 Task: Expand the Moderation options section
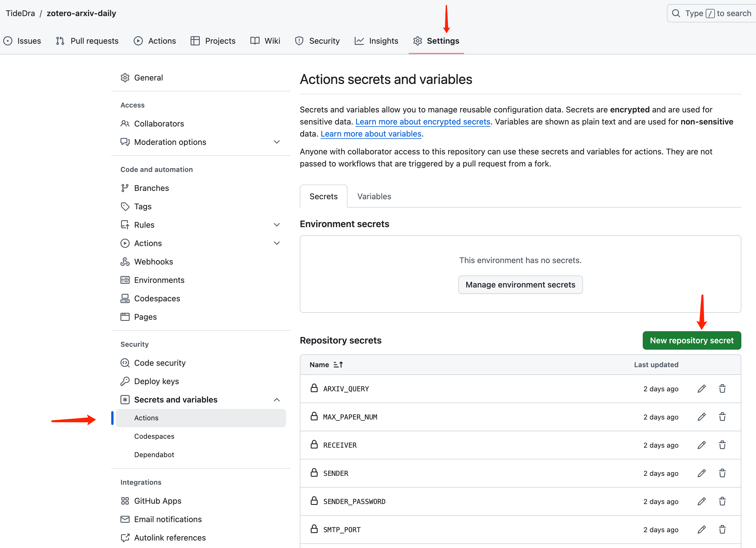pos(276,142)
